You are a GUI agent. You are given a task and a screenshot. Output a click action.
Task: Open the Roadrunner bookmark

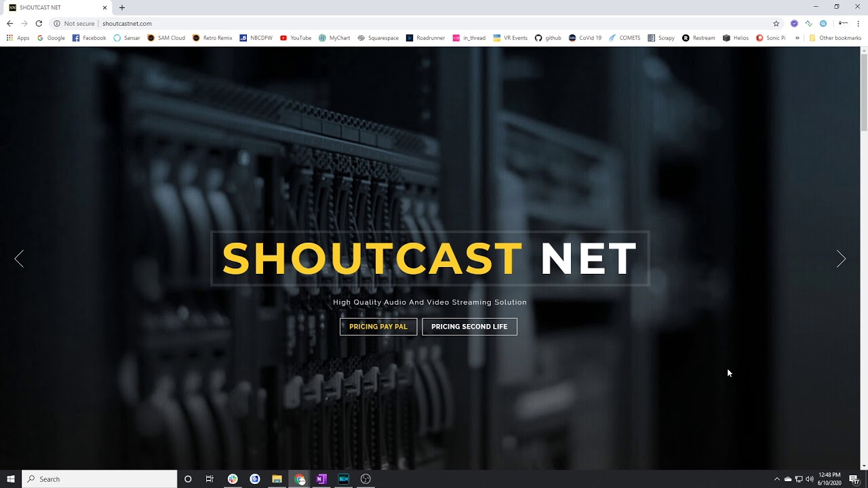click(x=426, y=38)
